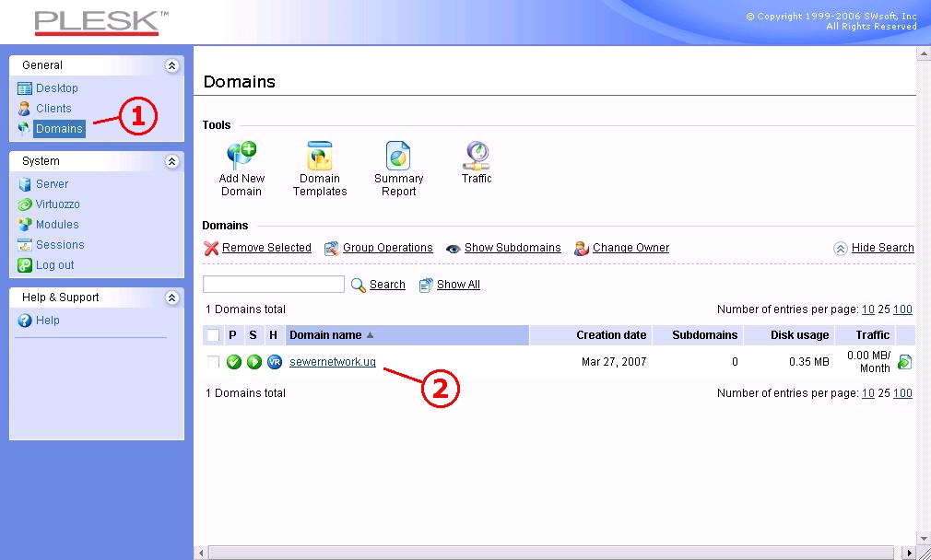This screenshot has width=931, height=560.
Task: Click the Remove Selected link
Action: pyautogui.click(x=266, y=248)
